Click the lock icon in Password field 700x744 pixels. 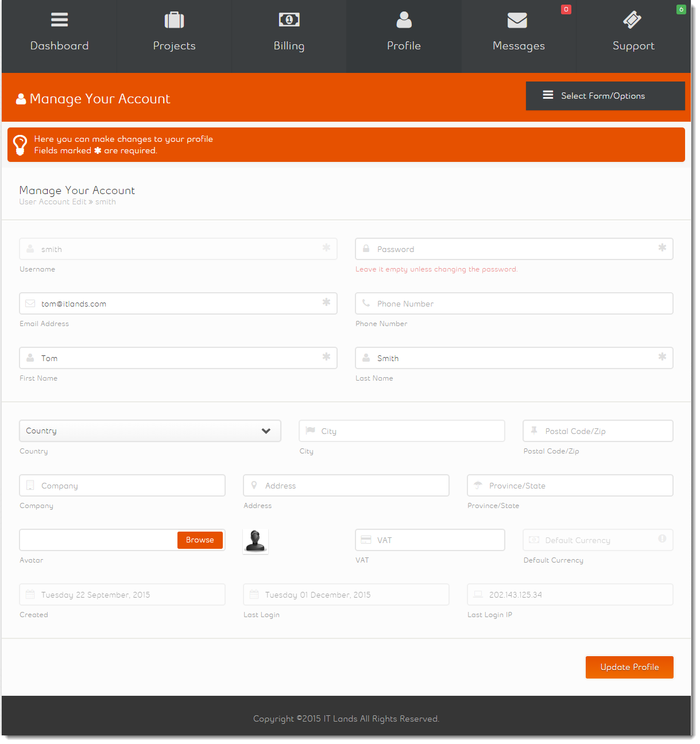[x=366, y=249]
